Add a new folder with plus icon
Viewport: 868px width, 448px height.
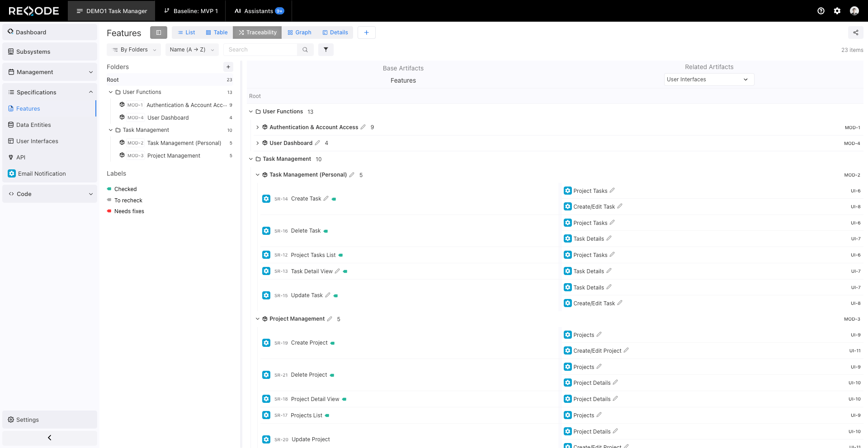[x=228, y=67]
